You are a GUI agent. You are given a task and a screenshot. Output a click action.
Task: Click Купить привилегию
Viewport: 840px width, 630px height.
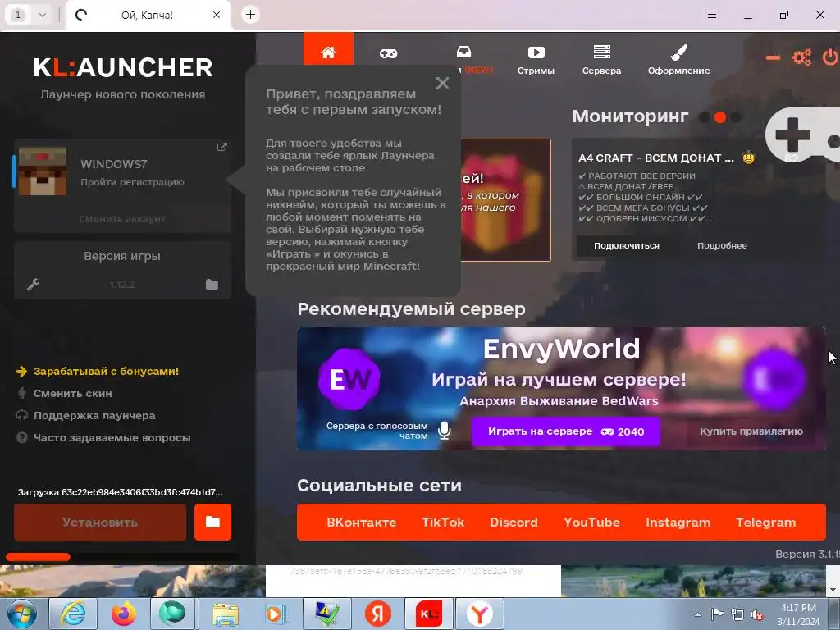(751, 431)
